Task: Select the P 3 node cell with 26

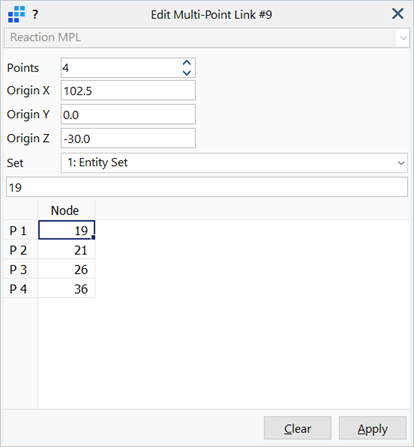Action: point(66,269)
